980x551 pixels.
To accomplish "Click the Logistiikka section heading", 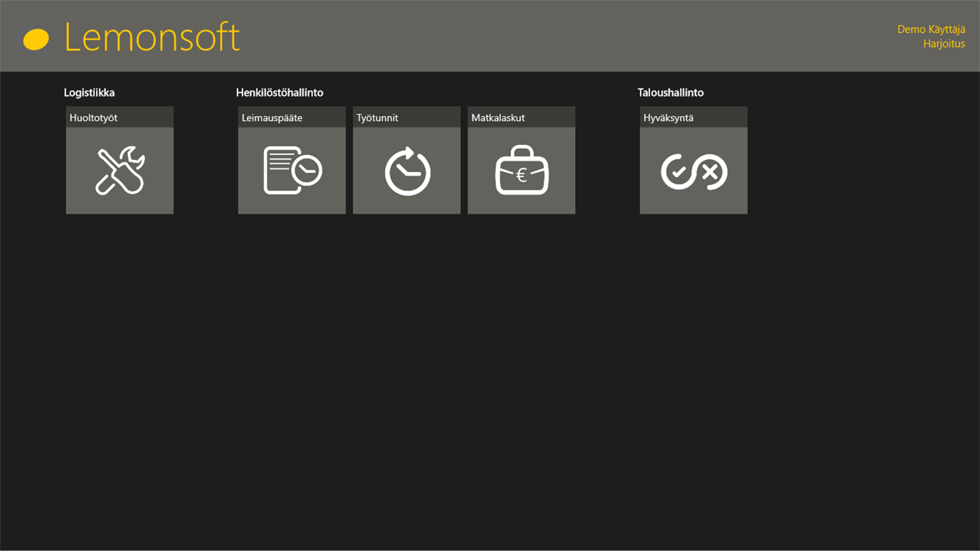I will point(89,93).
